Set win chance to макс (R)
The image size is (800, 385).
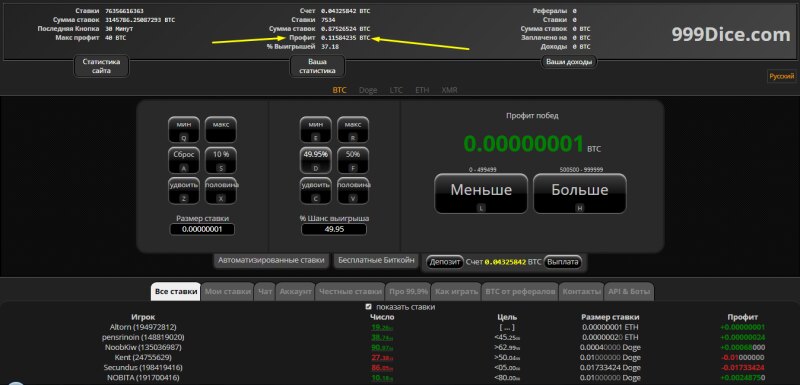[353, 130]
